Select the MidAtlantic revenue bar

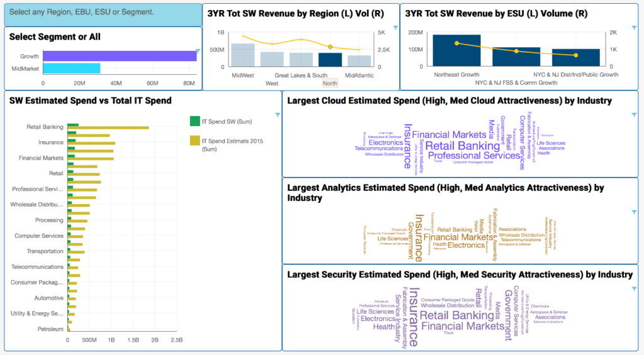(359, 61)
